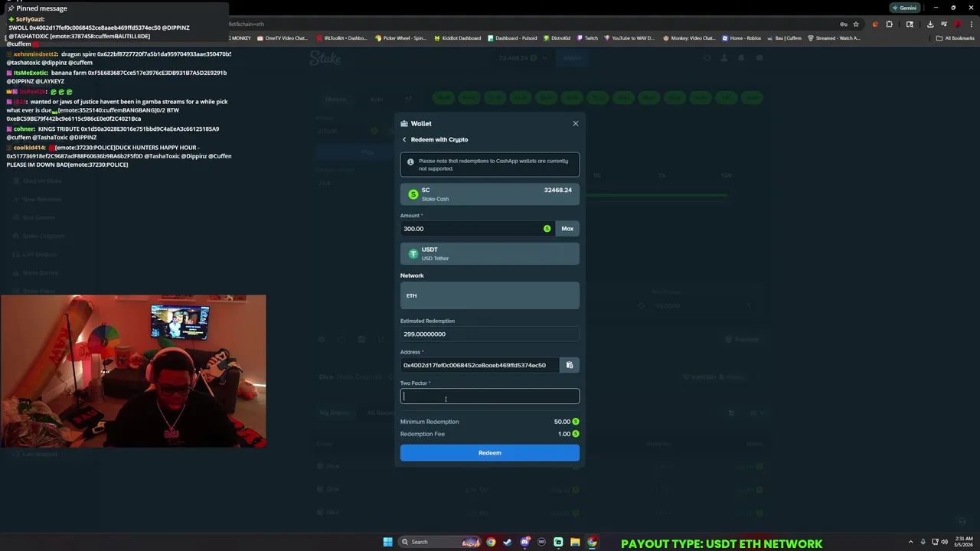
Task: Select the Auto tab behind the dialog
Action: (x=377, y=99)
